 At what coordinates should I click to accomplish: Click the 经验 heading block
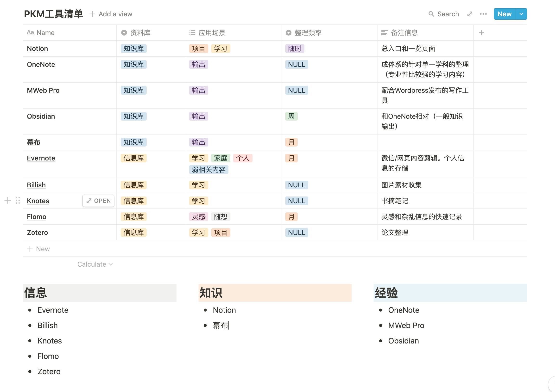[x=450, y=293]
